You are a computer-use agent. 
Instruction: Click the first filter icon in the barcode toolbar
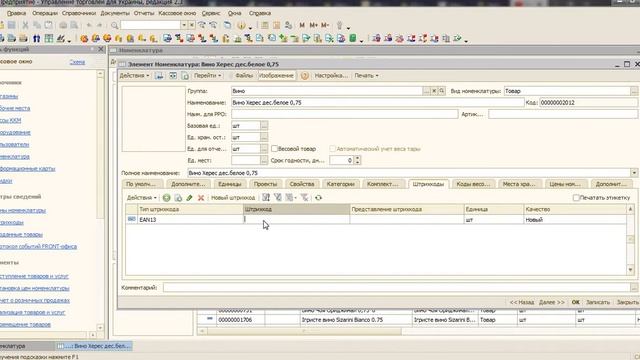[266, 198]
